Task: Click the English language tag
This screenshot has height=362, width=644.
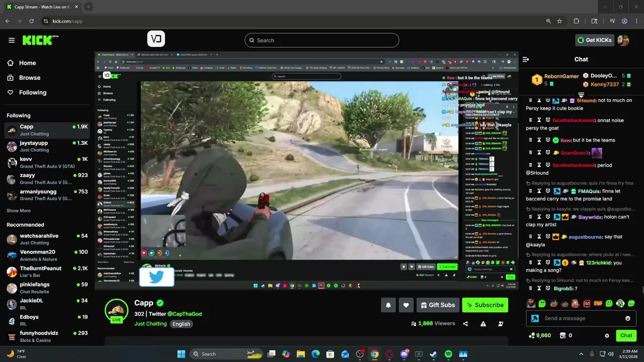Action: pos(181,324)
